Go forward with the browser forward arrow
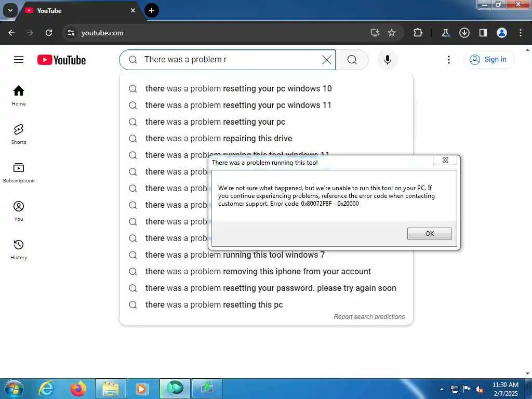This screenshot has height=399, width=532. [30, 33]
